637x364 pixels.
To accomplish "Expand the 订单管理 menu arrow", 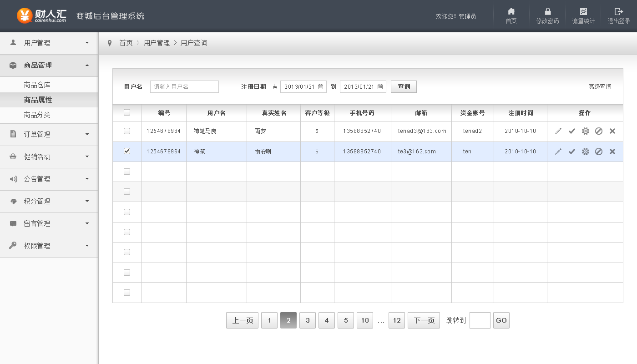I will (x=87, y=134).
